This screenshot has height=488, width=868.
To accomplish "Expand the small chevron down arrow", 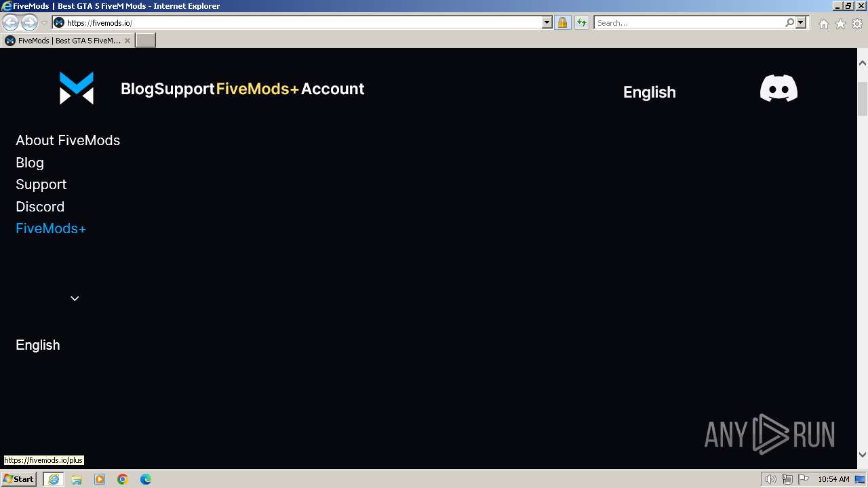I will 75,298.
